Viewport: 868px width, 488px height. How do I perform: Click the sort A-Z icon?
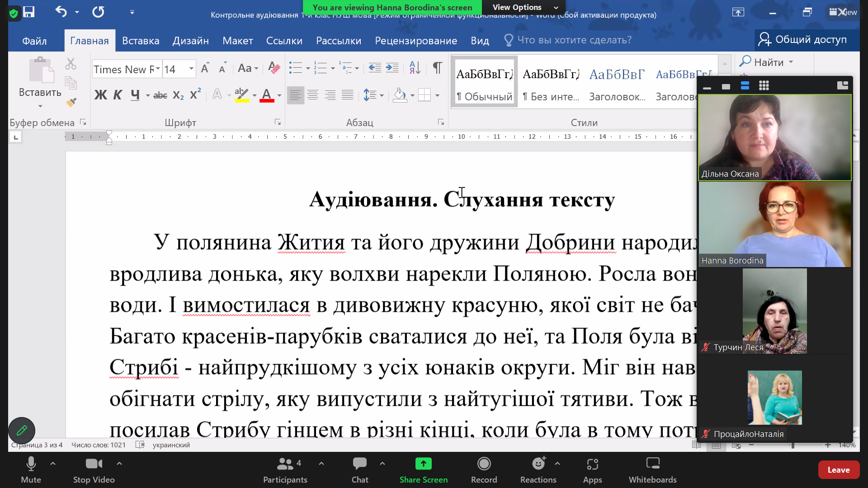tap(415, 68)
